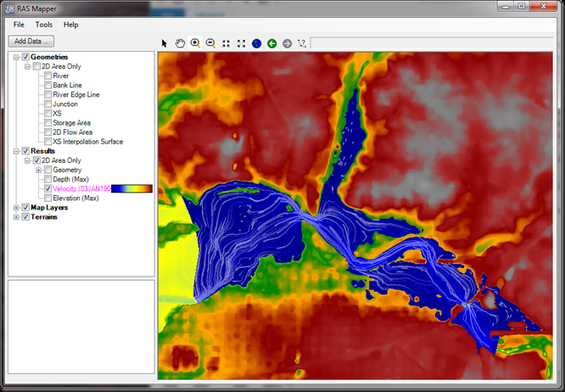
Task: Expand the Terrains tree node
Action: click(16, 216)
